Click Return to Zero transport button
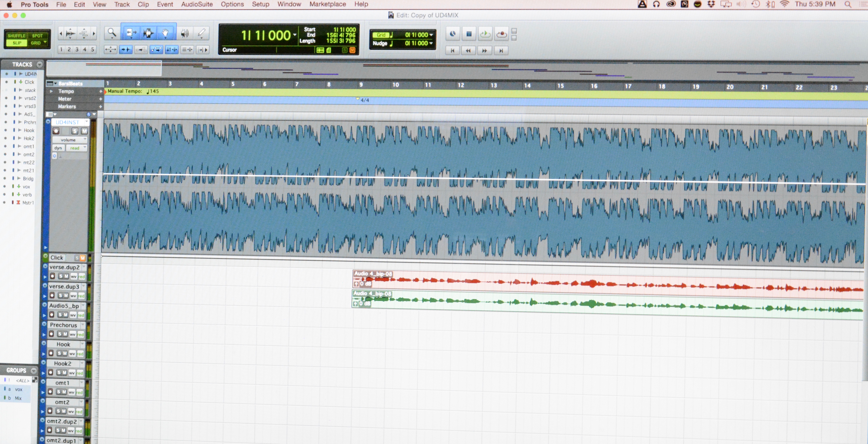This screenshot has height=444, width=868. (452, 51)
